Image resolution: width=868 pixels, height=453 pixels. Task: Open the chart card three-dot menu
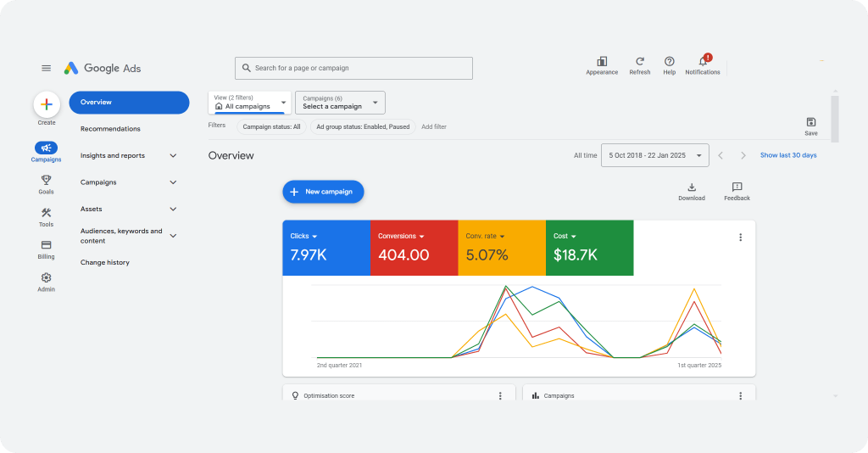[740, 238]
